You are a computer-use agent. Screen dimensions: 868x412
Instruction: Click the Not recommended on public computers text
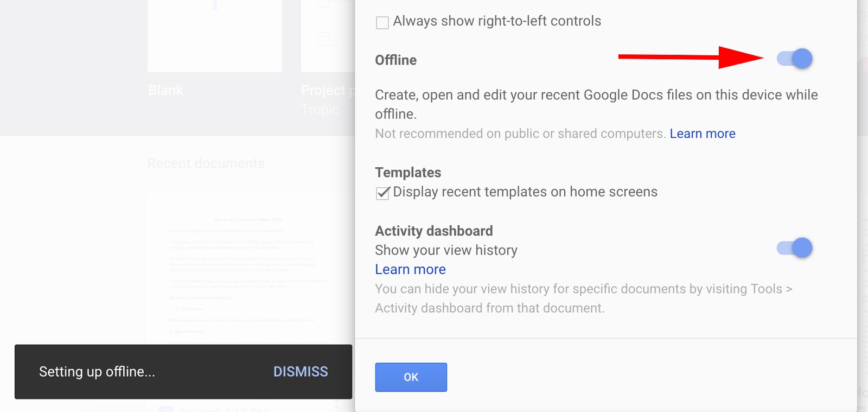tap(520, 134)
